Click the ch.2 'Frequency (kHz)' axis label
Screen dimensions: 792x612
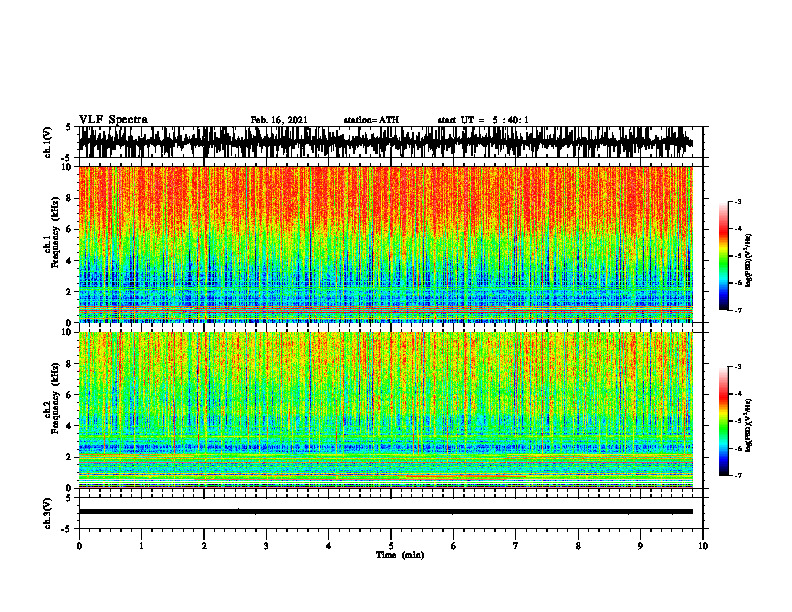[56, 398]
